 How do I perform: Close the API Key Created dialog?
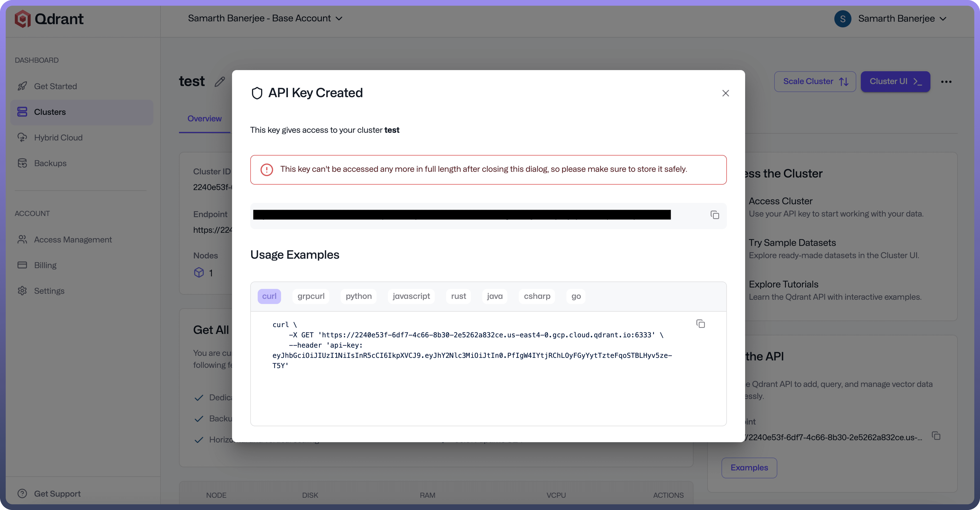[725, 93]
